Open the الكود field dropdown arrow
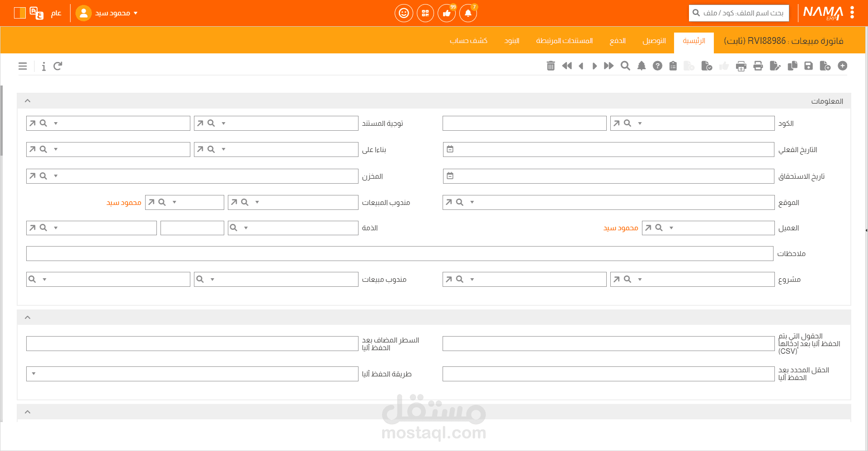Screen dimensions: 868x451 click(x=640, y=123)
